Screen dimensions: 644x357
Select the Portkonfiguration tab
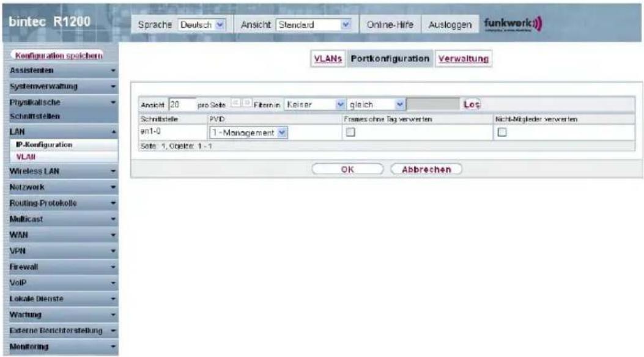pos(390,59)
